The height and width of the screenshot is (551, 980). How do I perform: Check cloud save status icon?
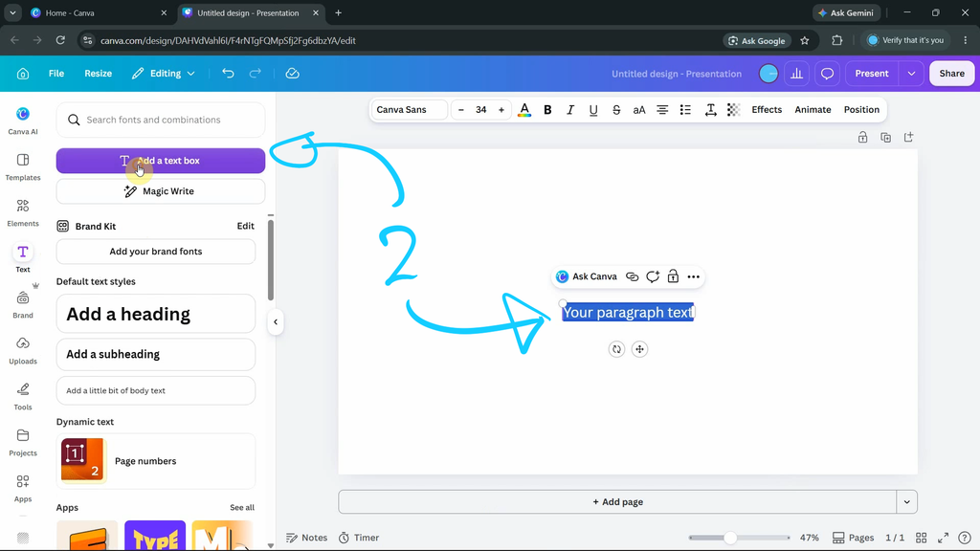(x=293, y=74)
